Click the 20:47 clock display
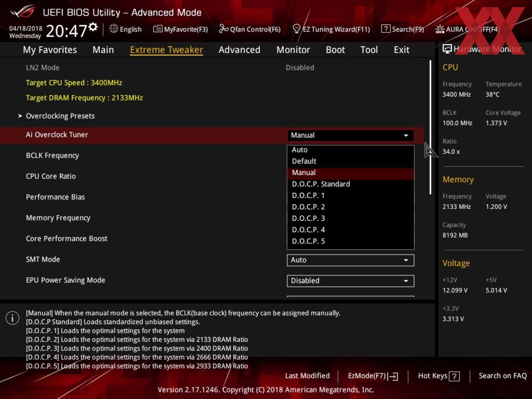532x399 pixels. pos(66,31)
